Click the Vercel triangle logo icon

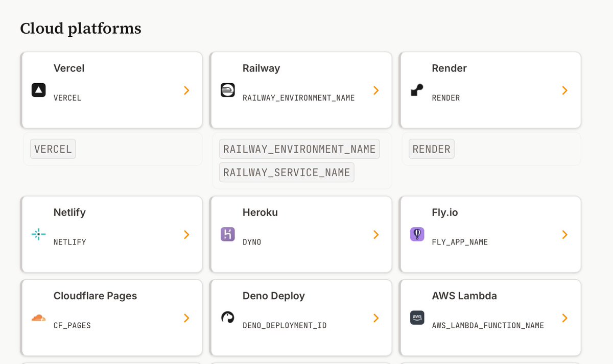point(39,90)
